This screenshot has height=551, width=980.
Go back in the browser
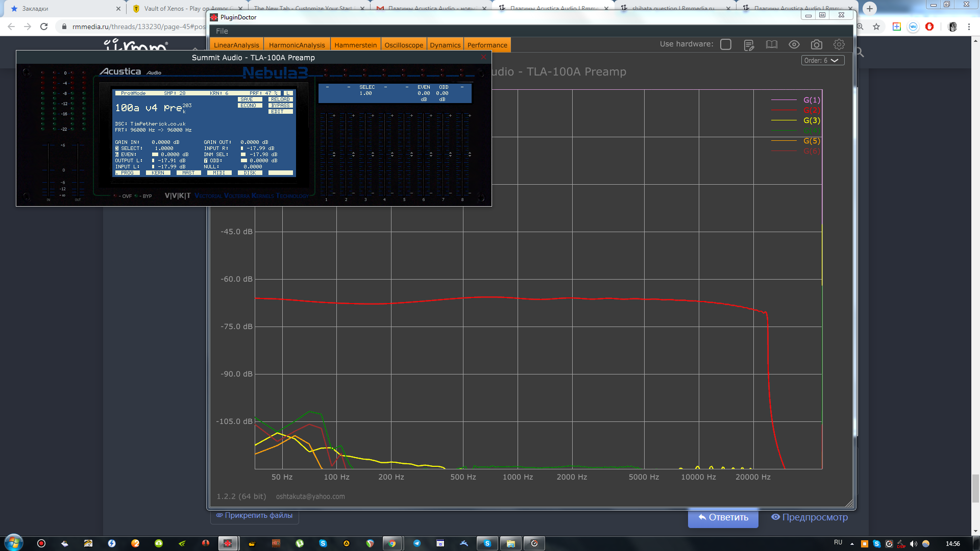[11, 27]
